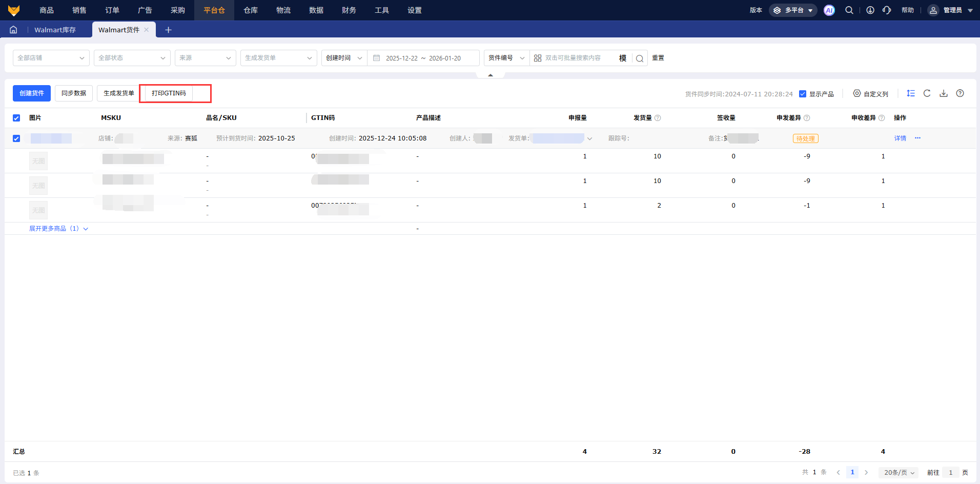Uncheck the select-all header checkbox

point(16,118)
